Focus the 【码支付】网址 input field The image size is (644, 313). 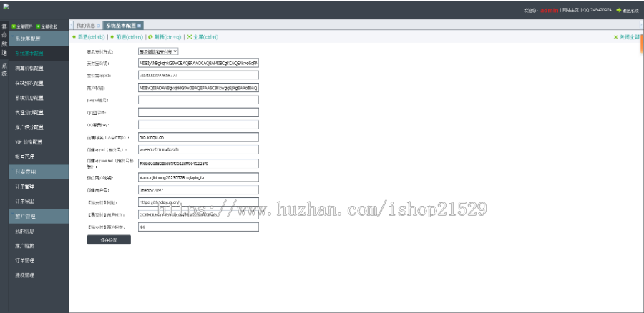point(198,202)
